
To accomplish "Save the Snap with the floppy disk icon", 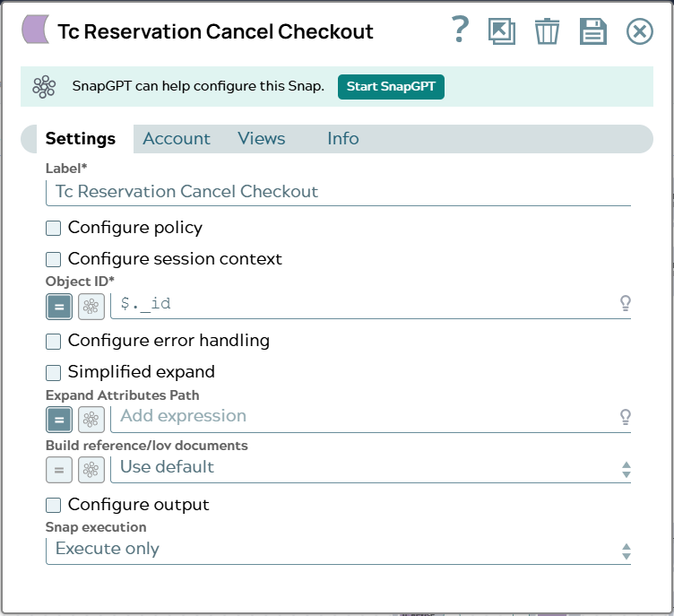I will 593,31.
